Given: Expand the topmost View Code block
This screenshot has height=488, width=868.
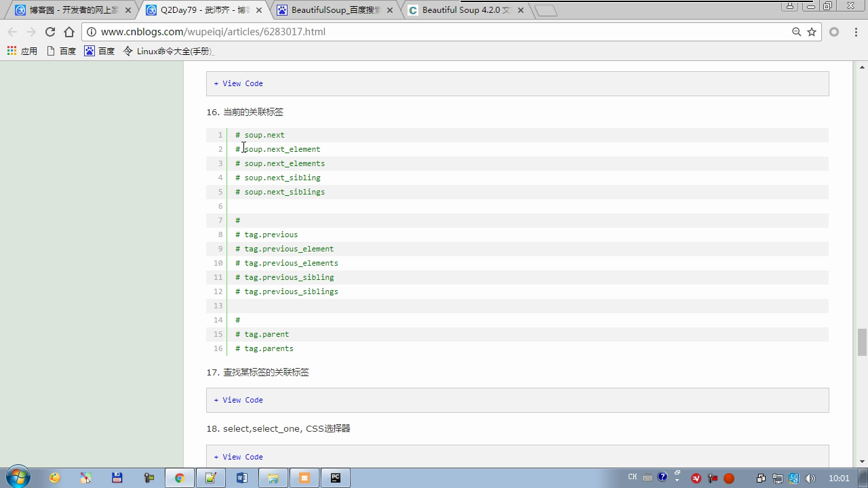Looking at the screenshot, I should tap(238, 83).
